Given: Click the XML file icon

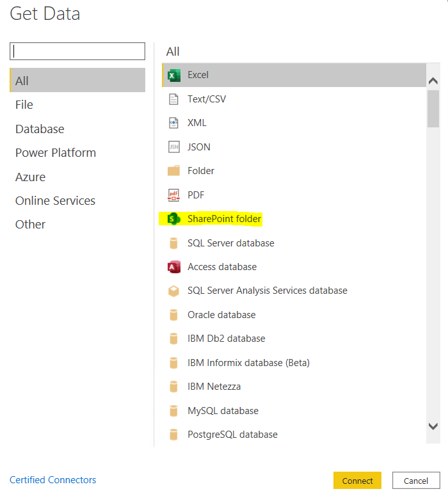Looking at the screenshot, I should pyautogui.click(x=173, y=123).
